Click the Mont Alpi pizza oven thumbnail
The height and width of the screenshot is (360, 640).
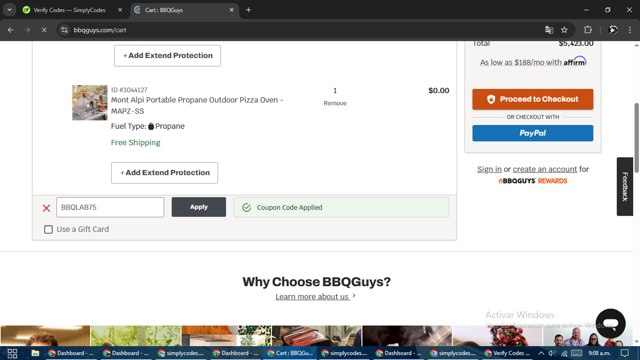point(90,102)
